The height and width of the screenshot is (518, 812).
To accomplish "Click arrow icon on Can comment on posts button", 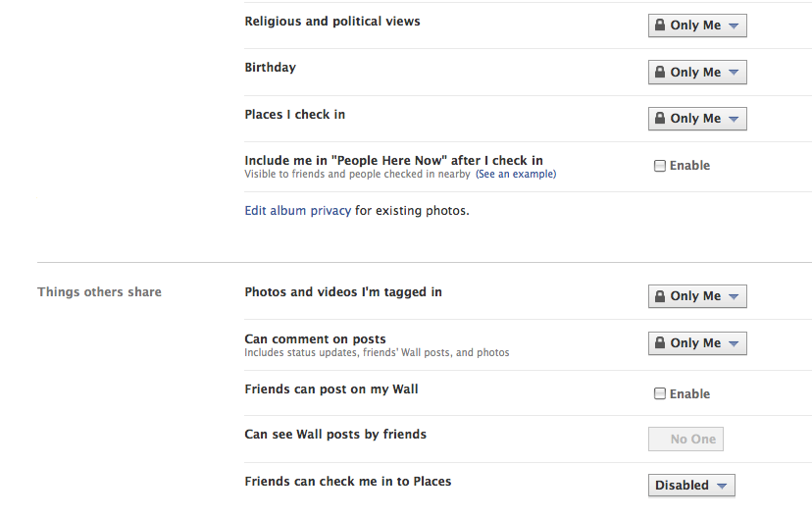I will click(x=734, y=343).
